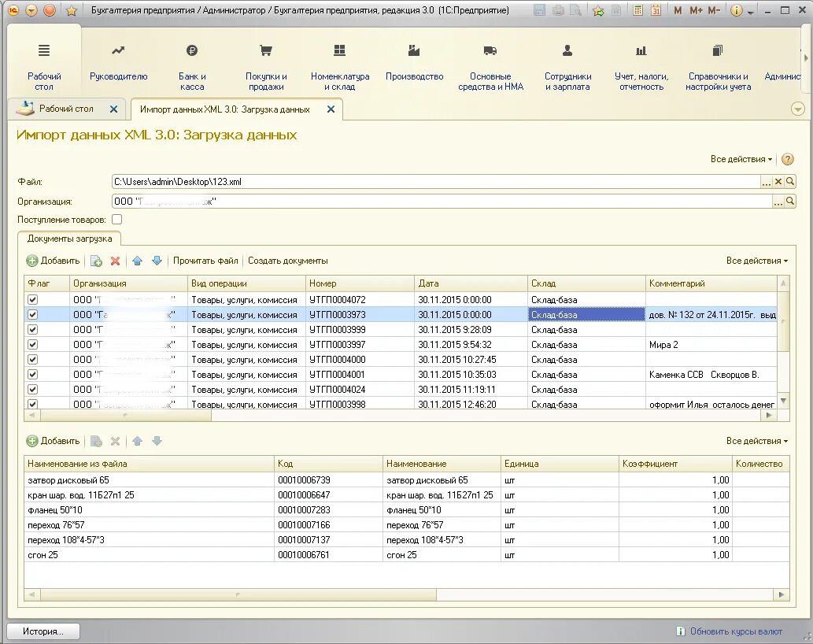Click the items table horizontal scrollbar

[x=237, y=594]
